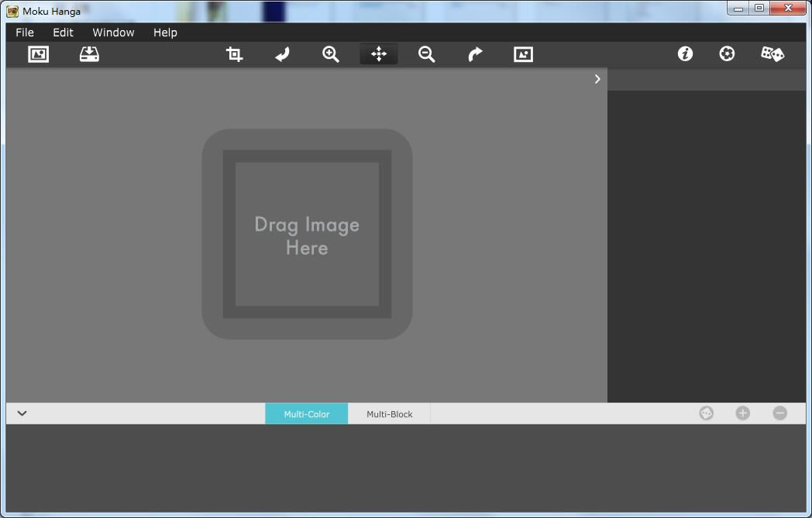
Task: Open the Window menu
Action: click(113, 32)
